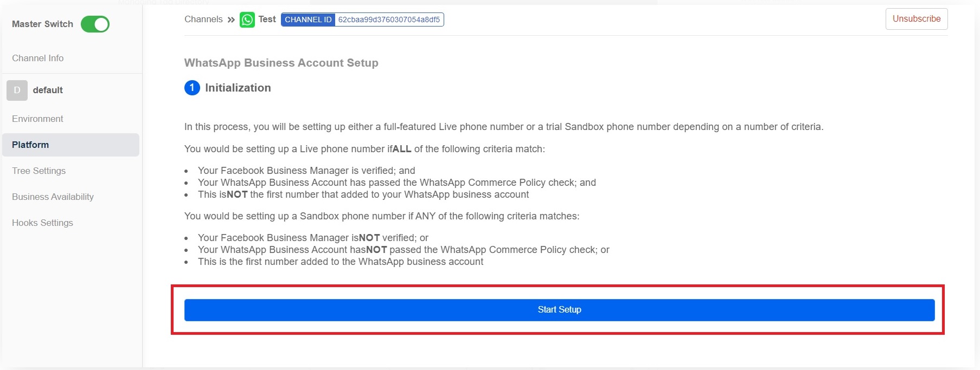
Task: Select the default profile name
Action: 48,90
